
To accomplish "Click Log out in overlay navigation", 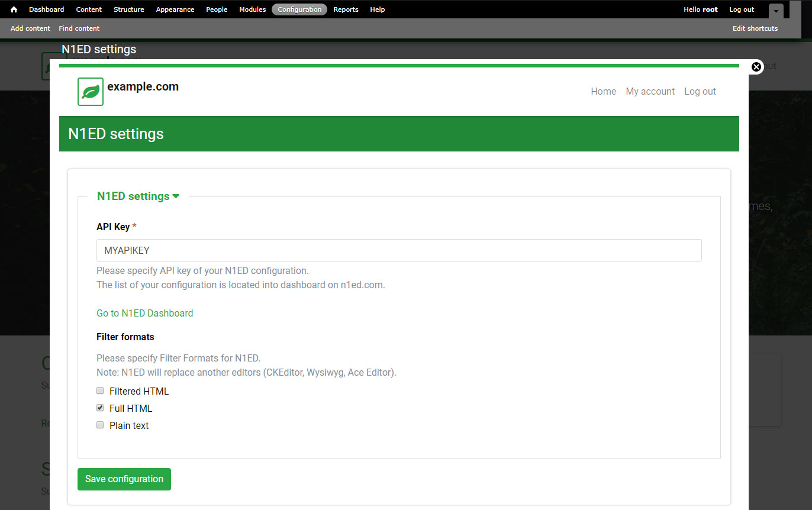I will 700,91.
